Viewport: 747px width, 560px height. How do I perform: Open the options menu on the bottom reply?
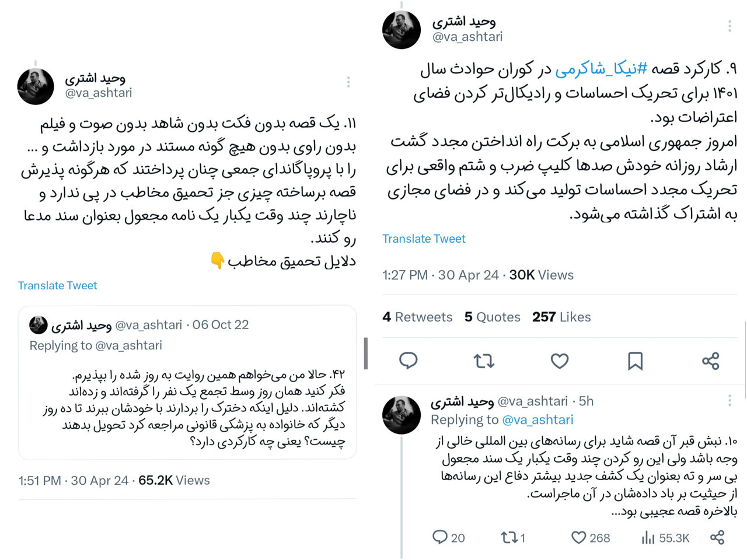point(729,401)
